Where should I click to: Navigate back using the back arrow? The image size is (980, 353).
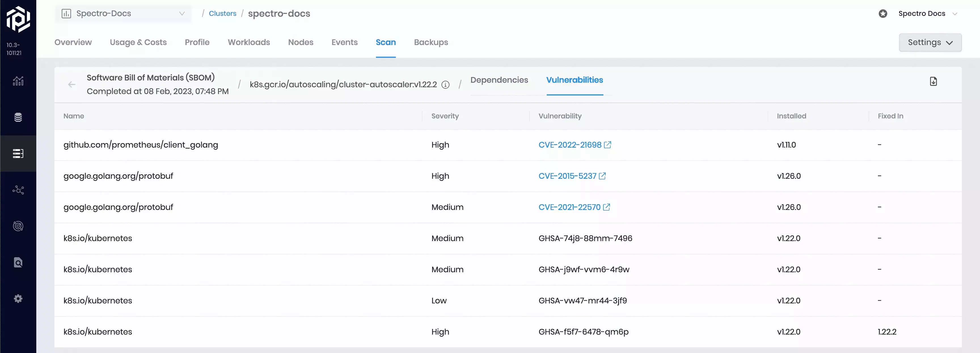(x=71, y=84)
